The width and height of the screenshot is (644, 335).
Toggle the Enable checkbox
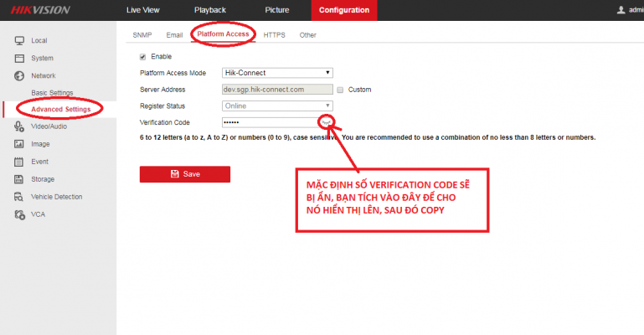tap(142, 57)
